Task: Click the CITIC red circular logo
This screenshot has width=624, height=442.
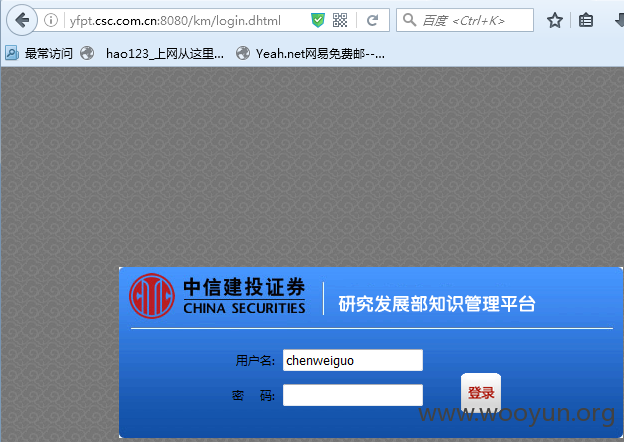Action: tap(152, 296)
